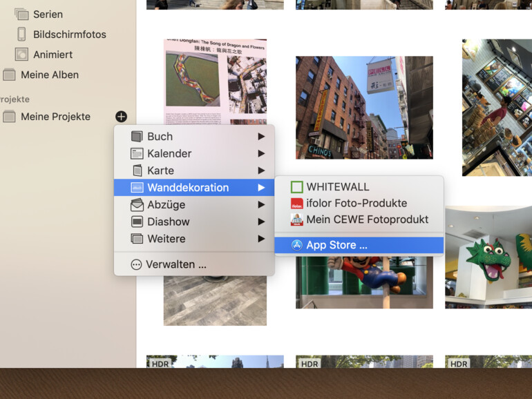This screenshot has width=532, height=399.
Task: Select the brick building street photo
Action: coord(364,108)
